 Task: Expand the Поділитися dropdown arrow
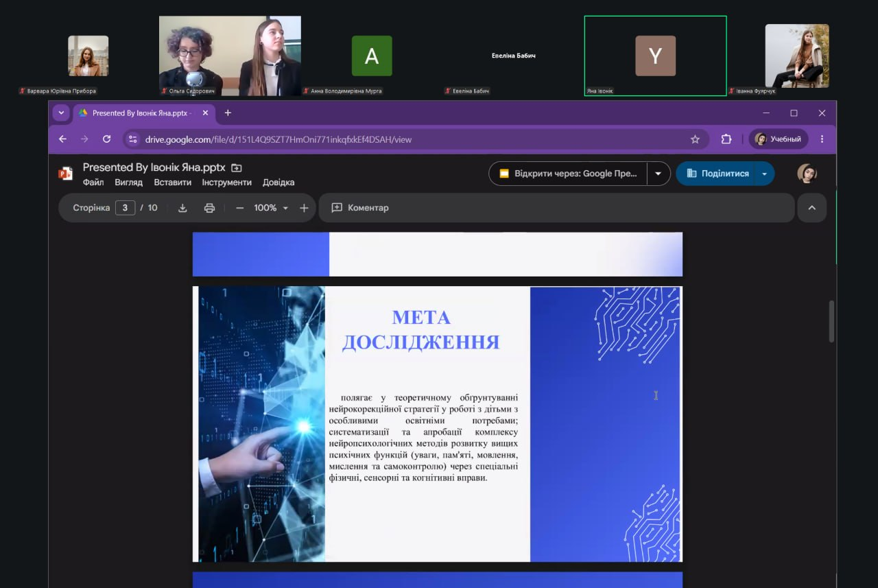point(764,174)
